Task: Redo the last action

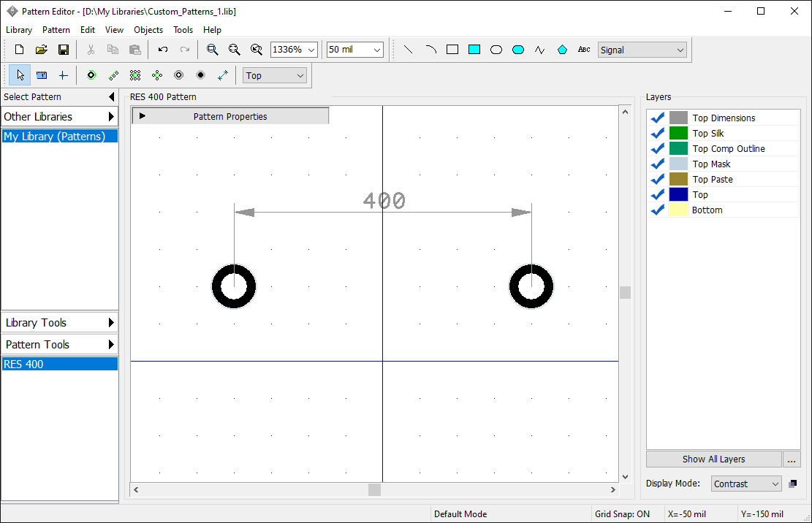Action: click(184, 50)
